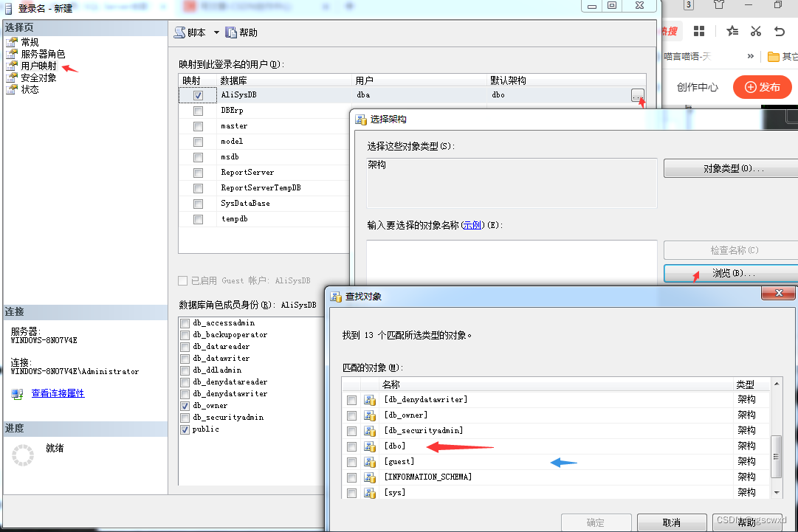Click the 查看连接属性 link
This screenshot has width=798, height=532.
coord(58,393)
